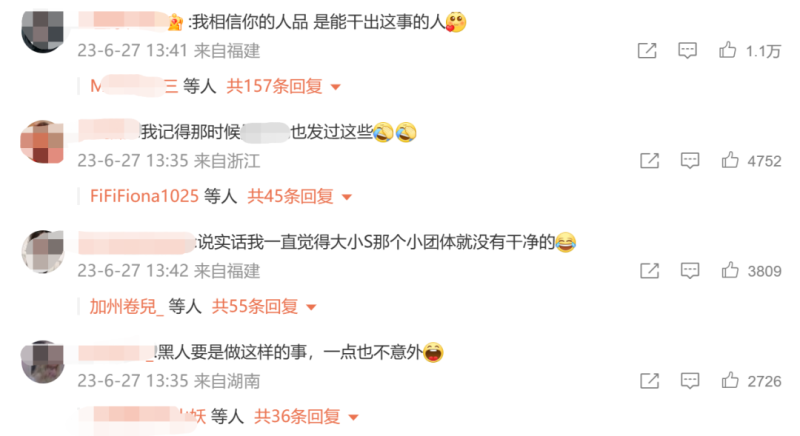Screen dimensions: 800x436
Task: Reply to the comment with 3809 likes
Action: [690, 271]
